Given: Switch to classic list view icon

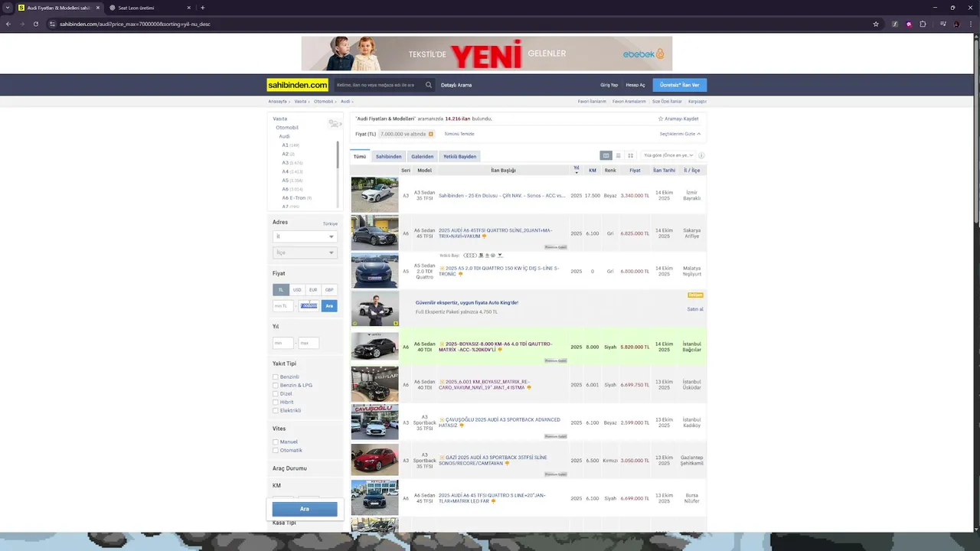Looking at the screenshot, I should pos(618,155).
